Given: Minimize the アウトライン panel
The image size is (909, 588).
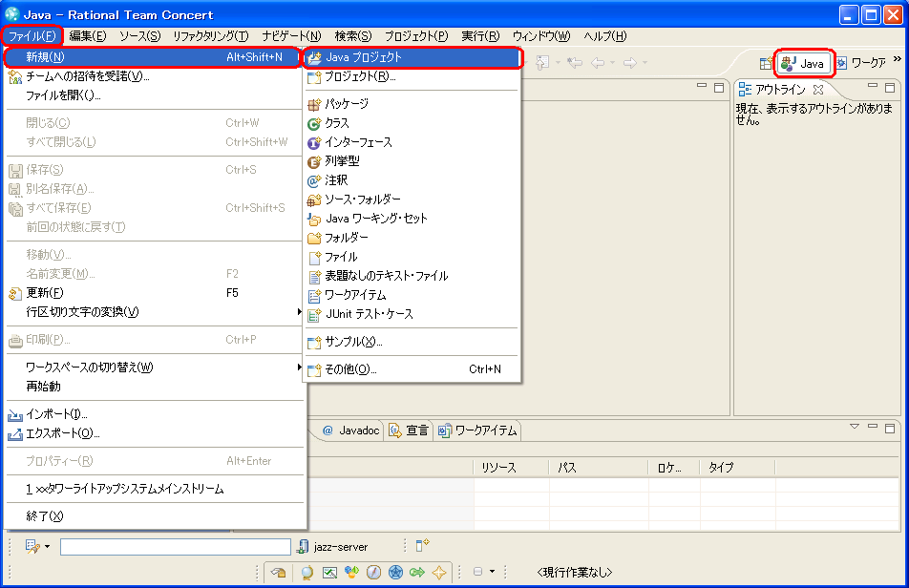Looking at the screenshot, I should tap(873, 86).
